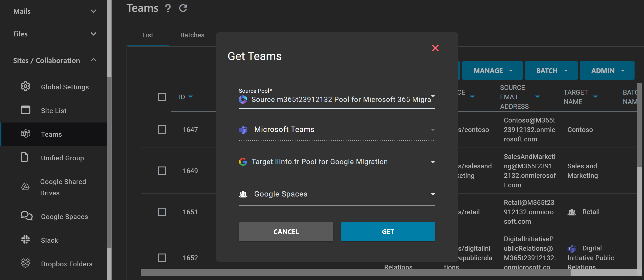
Task: Open the Target ilinfo.fr Pool dropdown
Action: coord(337,162)
